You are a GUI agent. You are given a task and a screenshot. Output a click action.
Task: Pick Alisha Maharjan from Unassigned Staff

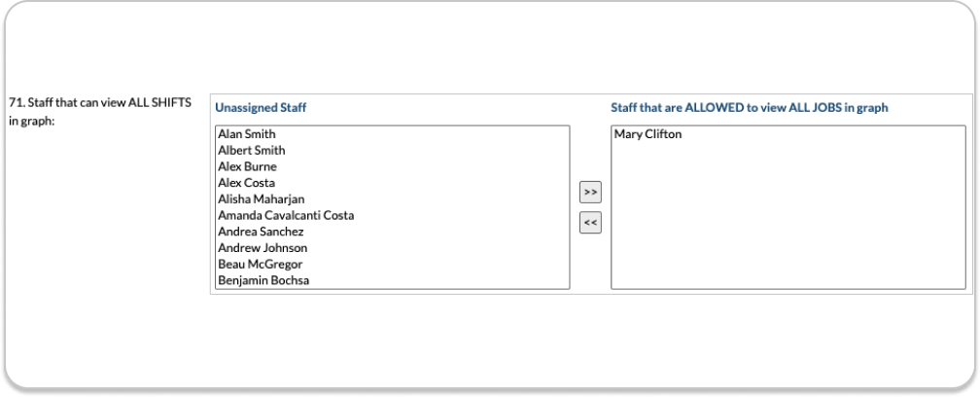click(262, 199)
